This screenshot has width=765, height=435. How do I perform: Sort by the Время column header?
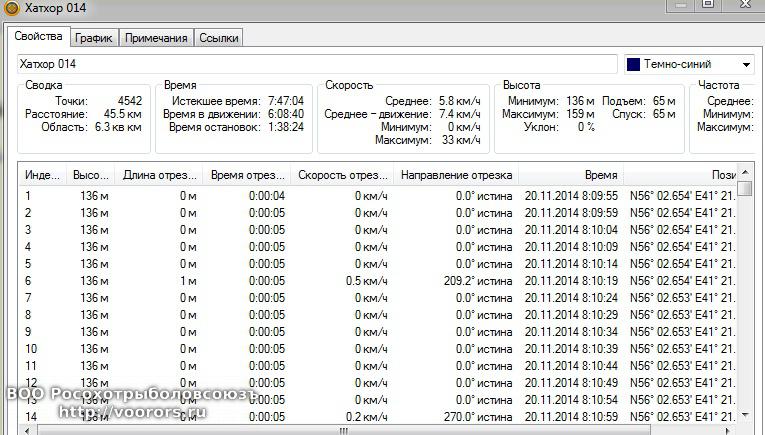(600, 175)
